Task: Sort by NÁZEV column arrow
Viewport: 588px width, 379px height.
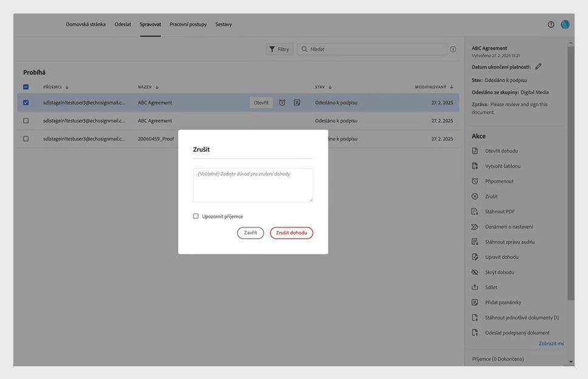Action: pos(157,87)
